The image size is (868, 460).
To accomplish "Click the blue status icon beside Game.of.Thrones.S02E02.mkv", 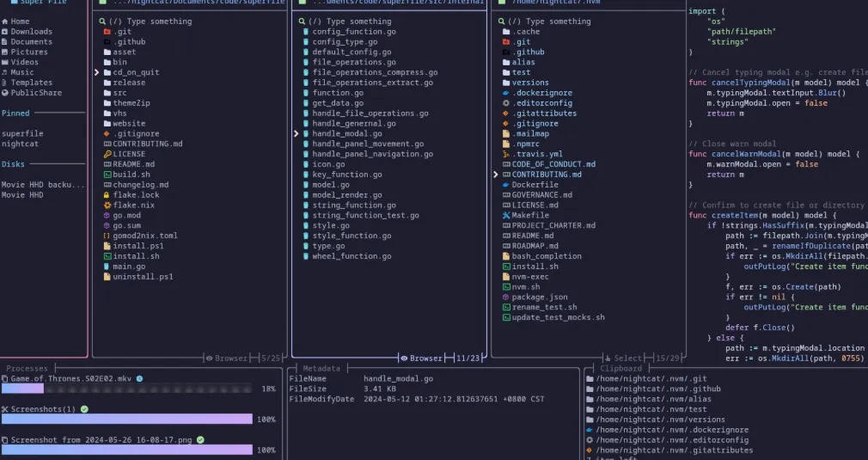I will pos(139,378).
